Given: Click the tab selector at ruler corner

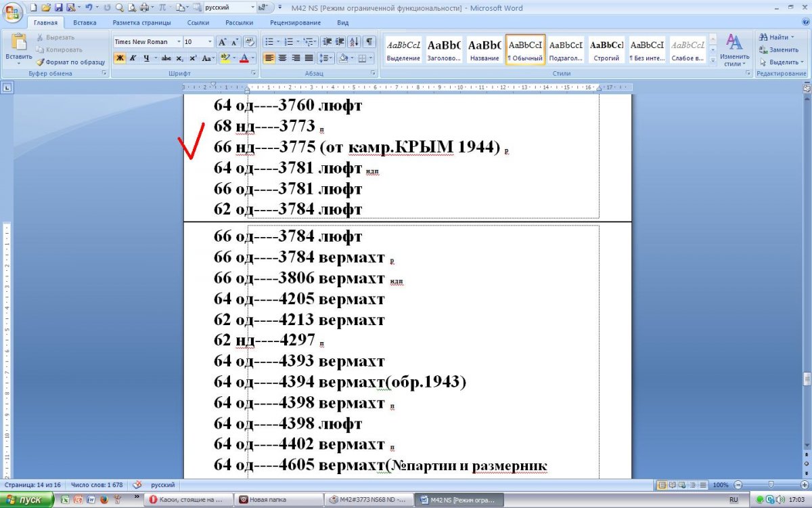Looking at the screenshot, I should click(x=7, y=87).
